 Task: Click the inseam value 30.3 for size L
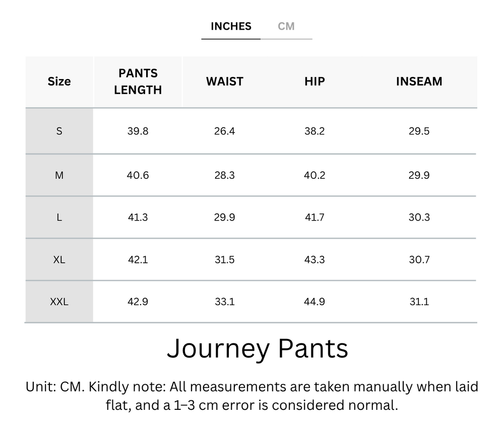(419, 217)
